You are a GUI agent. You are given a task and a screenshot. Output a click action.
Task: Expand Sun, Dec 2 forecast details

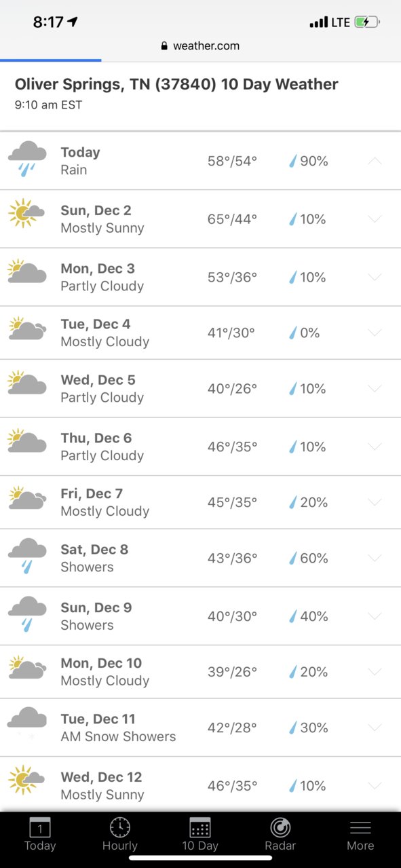pyautogui.click(x=375, y=219)
